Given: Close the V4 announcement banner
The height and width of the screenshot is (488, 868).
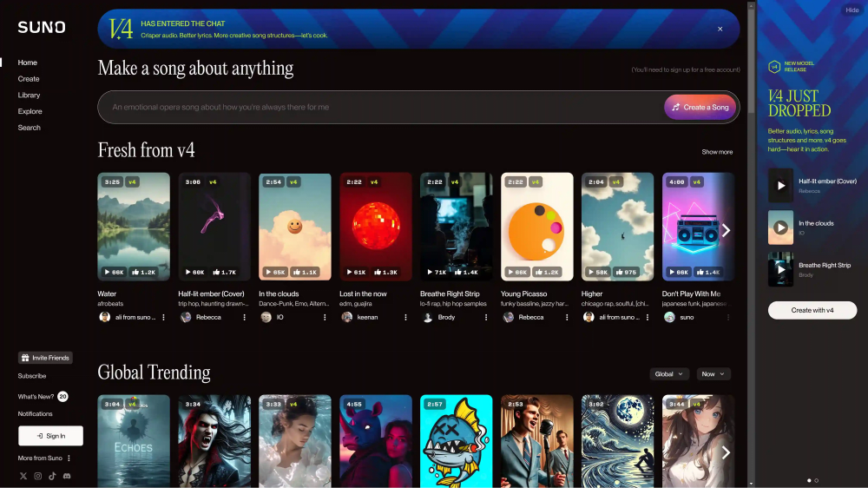Looking at the screenshot, I should point(720,29).
